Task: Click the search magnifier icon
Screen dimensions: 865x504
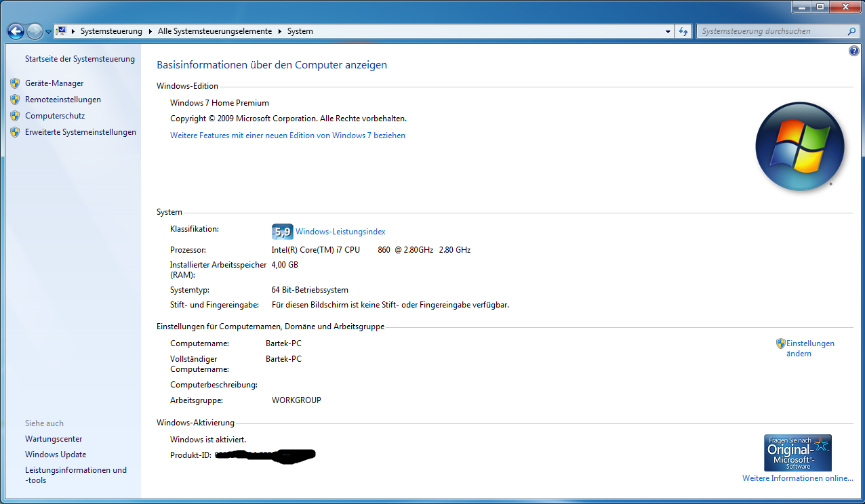Action: click(x=852, y=31)
